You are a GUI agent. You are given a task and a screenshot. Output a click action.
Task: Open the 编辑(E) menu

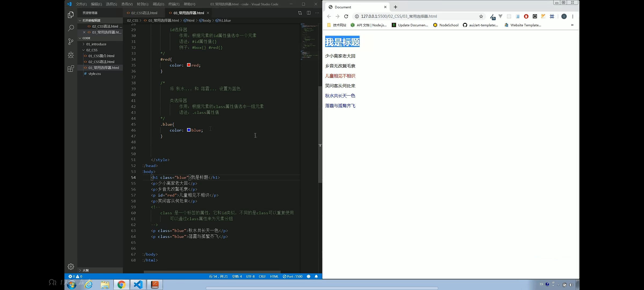[x=96, y=4]
